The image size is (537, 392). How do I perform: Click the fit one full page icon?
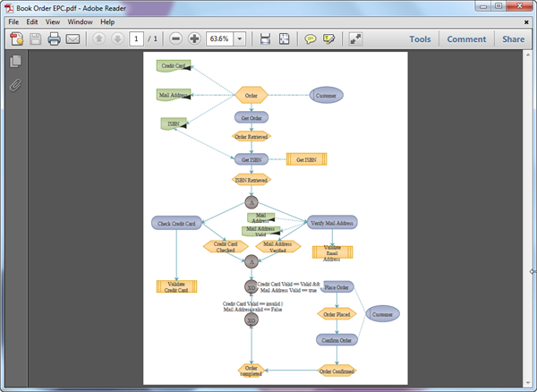coord(284,39)
